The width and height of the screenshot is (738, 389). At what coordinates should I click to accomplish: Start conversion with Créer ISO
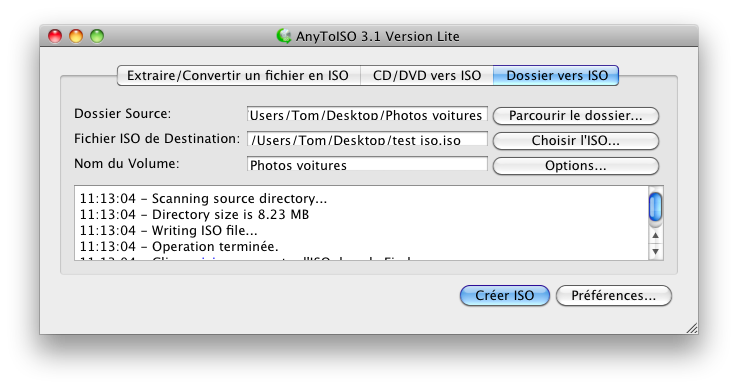(x=505, y=295)
